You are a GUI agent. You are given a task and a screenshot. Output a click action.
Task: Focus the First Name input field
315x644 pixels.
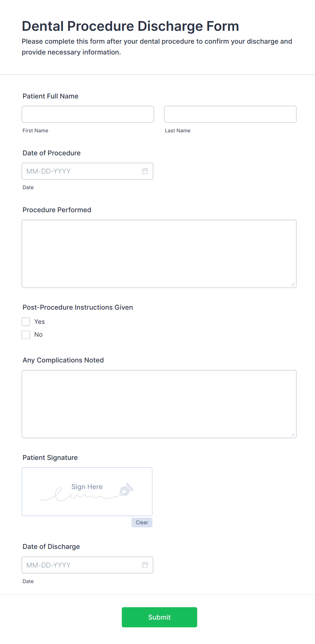point(88,114)
